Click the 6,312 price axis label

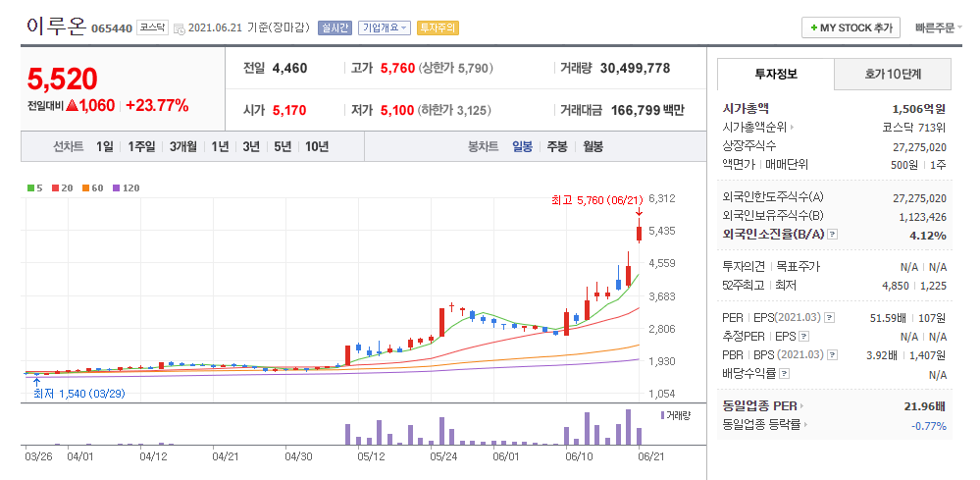coord(662,198)
